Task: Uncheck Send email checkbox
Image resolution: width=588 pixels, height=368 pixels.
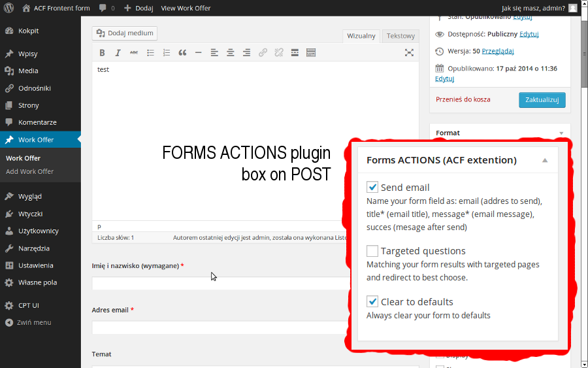Action: (x=372, y=187)
